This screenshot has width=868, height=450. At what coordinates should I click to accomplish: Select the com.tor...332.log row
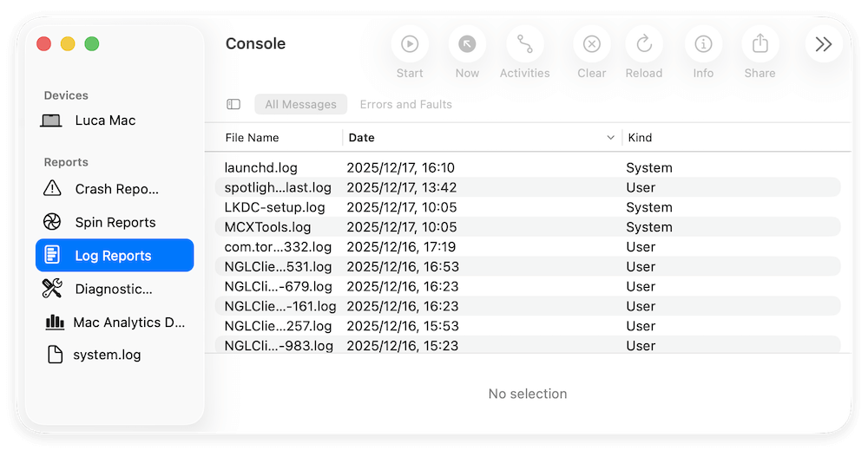[x=528, y=247]
